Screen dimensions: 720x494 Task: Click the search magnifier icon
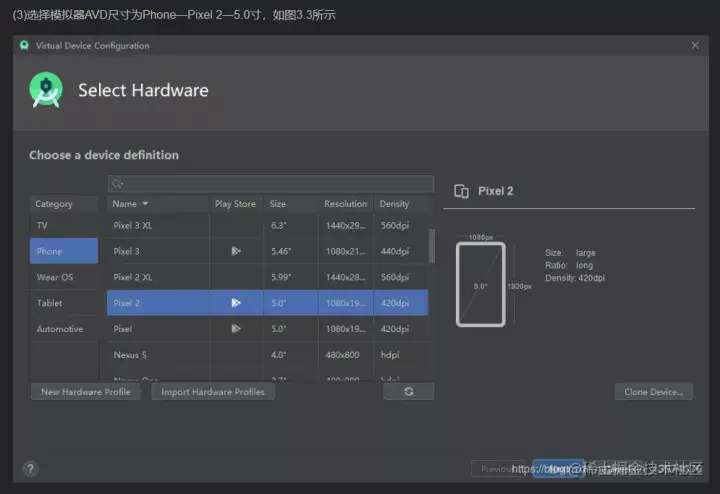[x=117, y=184]
